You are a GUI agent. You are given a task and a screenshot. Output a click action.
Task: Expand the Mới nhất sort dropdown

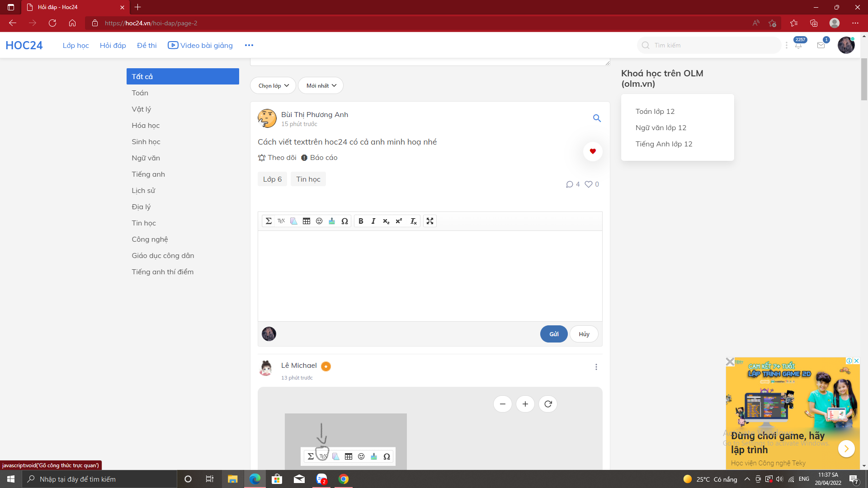[321, 85]
